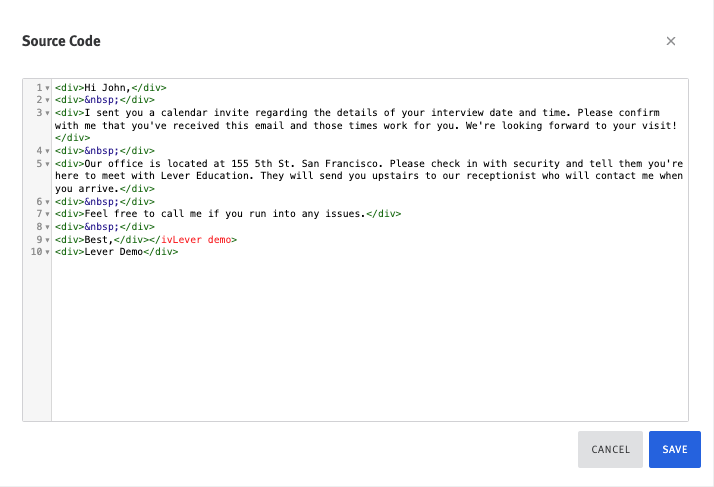Collapse the fold arrow on line 8

pyautogui.click(x=47, y=227)
